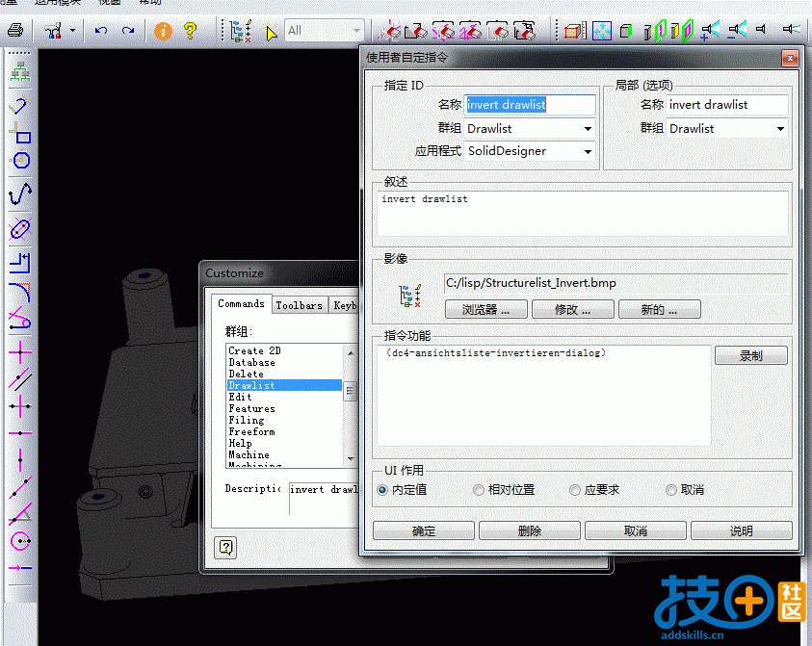Screen dimensions: 812x646
Task: Click the zoom-in camera icon with plus sign
Action: point(710,30)
